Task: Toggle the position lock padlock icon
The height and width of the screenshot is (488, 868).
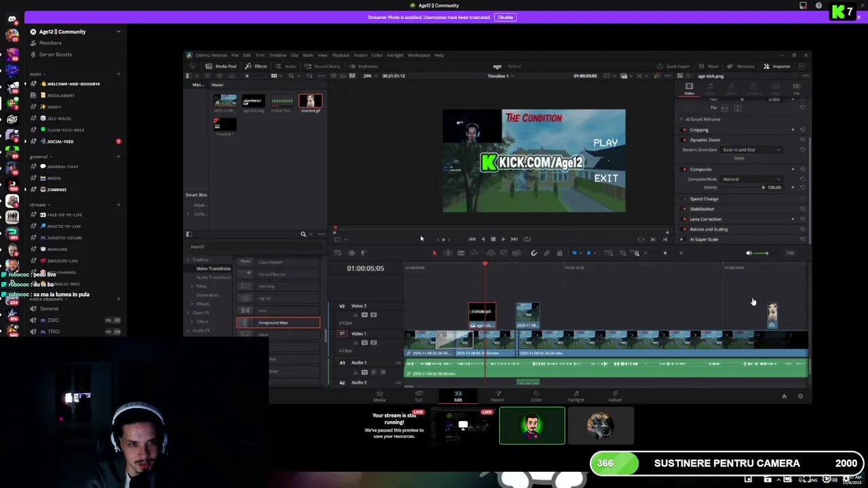Action: point(559,253)
